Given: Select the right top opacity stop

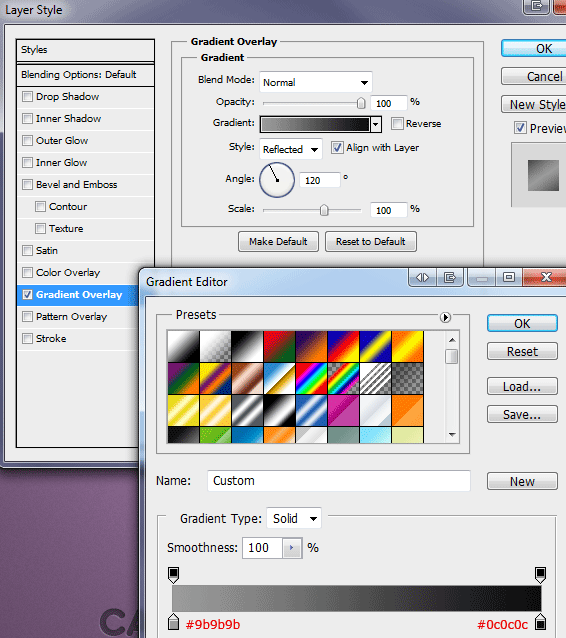Looking at the screenshot, I should (x=540, y=574).
